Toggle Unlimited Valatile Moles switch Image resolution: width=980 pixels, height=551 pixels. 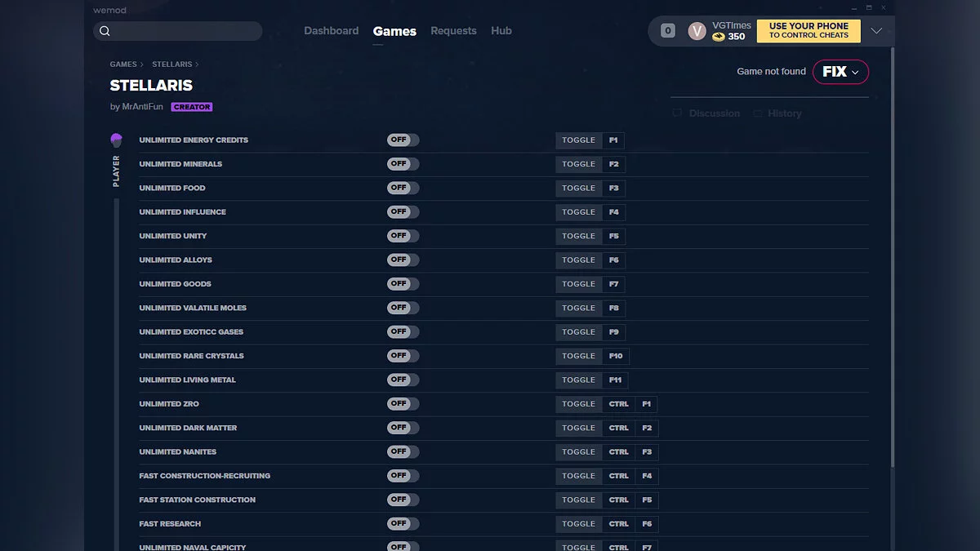tap(403, 308)
